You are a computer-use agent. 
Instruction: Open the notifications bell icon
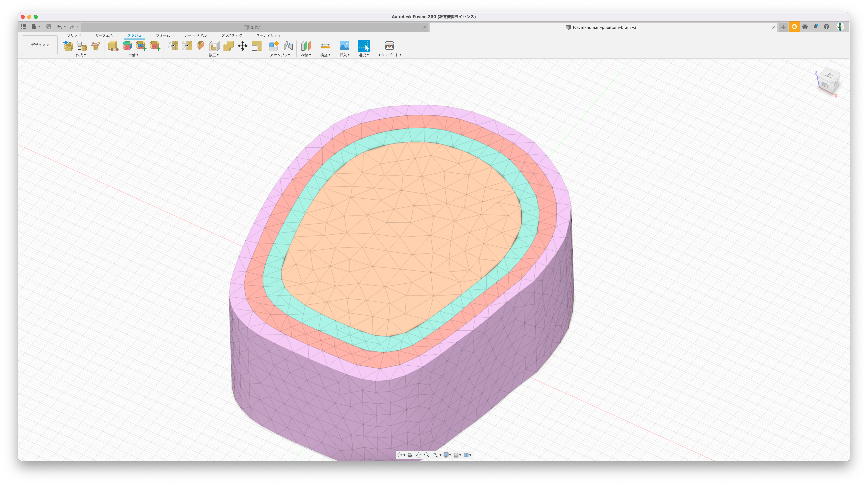point(815,27)
